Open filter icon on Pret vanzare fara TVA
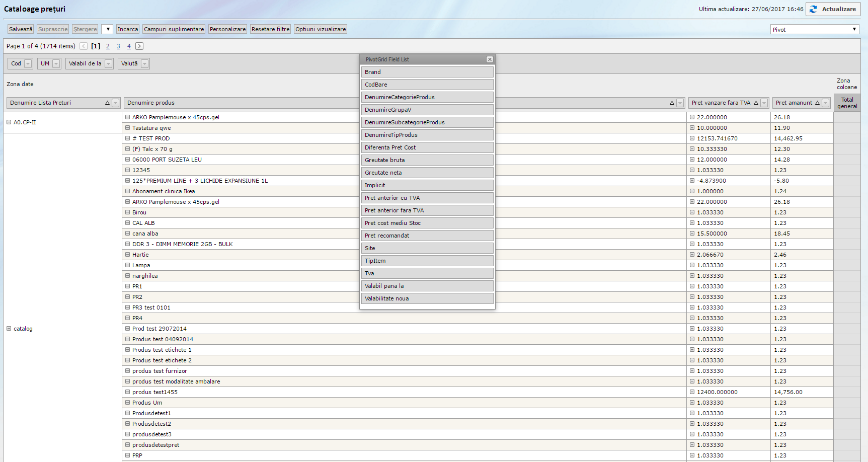The image size is (868, 462). (764, 103)
